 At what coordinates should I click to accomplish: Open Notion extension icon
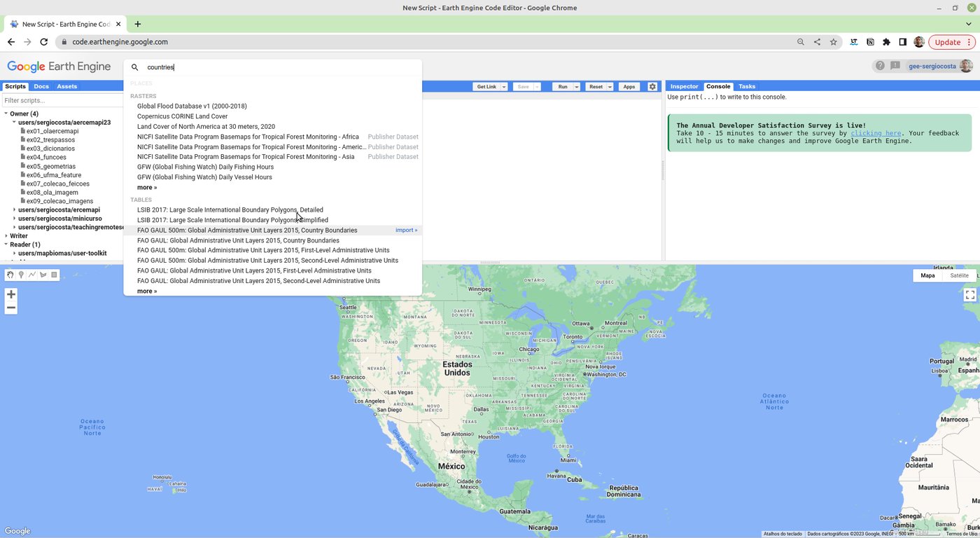click(x=870, y=42)
